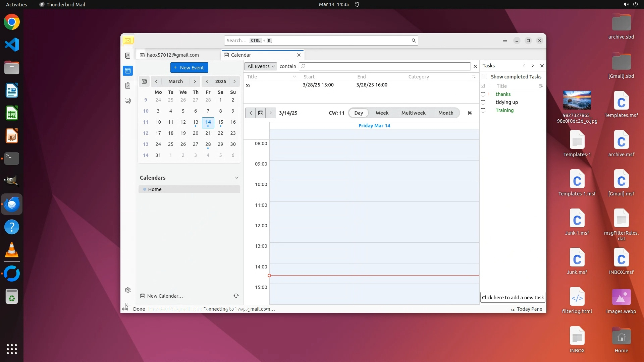This screenshot has height=362, width=644.
Task: Open the Chat sidebar icon
Action: [128, 101]
